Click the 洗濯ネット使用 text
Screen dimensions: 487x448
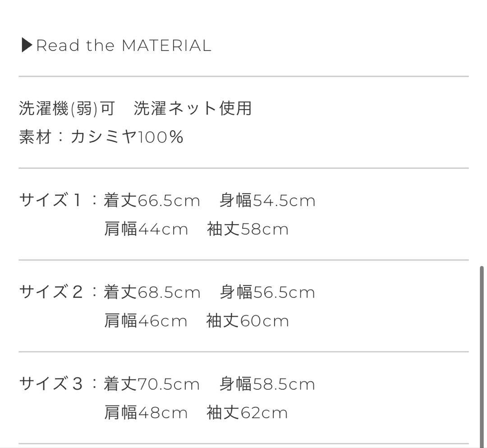(x=193, y=109)
